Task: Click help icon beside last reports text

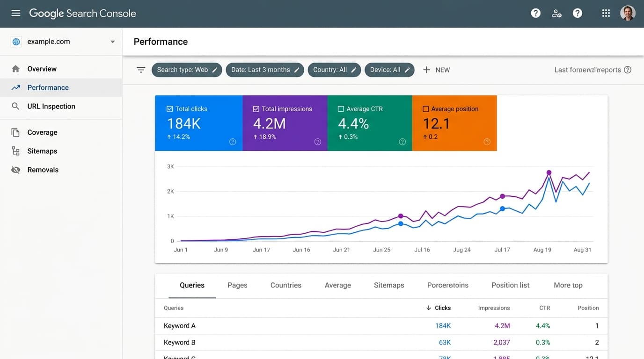Action: [x=628, y=70]
